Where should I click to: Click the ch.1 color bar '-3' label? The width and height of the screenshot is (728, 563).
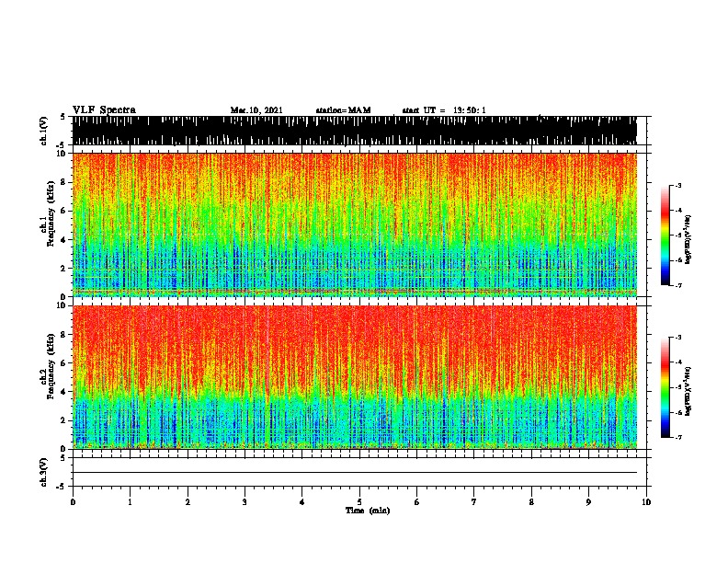(x=678, y=186)
